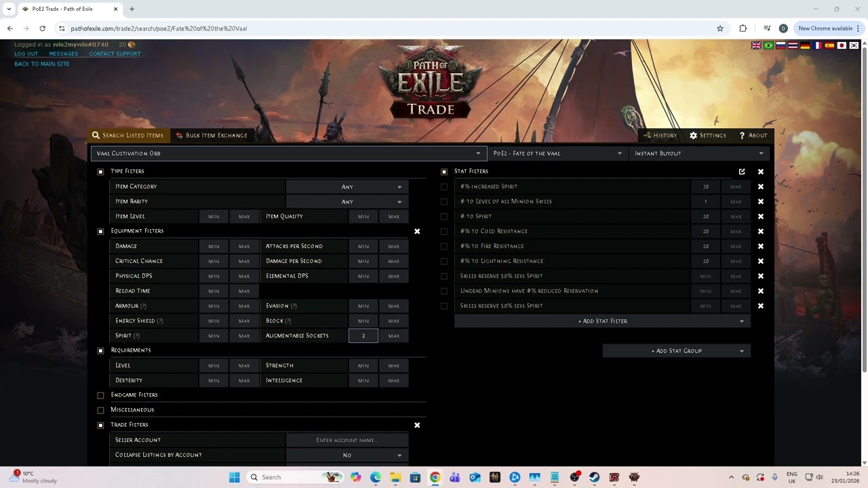This screenshot has width=868, height=488.
Task: Open the Add Stat Filter dropdown
Action: [x=602, y=321]
